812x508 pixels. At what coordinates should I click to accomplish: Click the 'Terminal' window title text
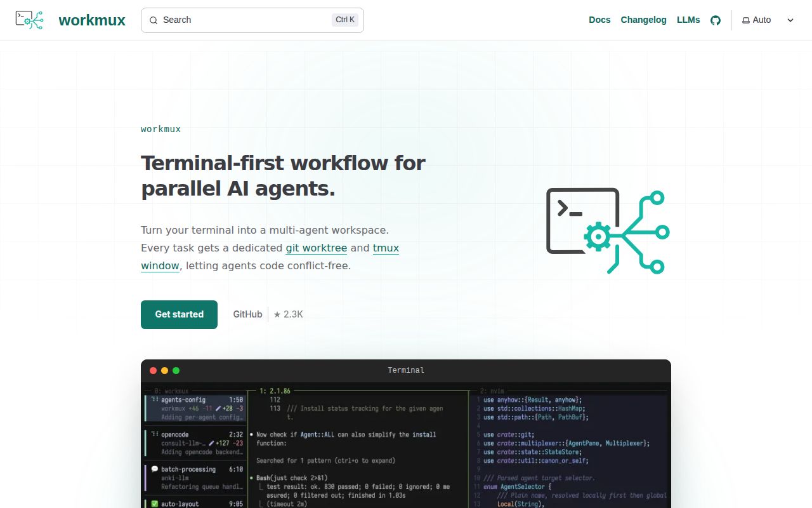click(x=406, y=370)
